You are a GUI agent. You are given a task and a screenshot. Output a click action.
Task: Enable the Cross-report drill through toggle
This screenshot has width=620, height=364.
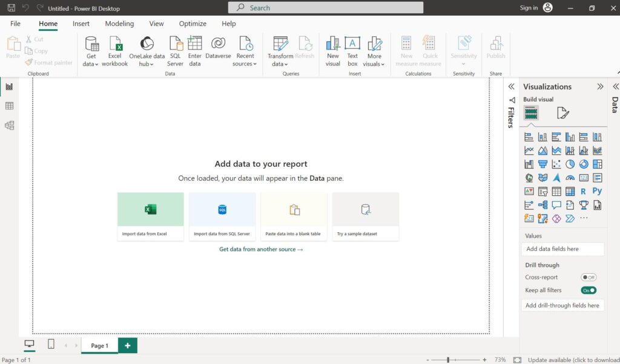589,277
